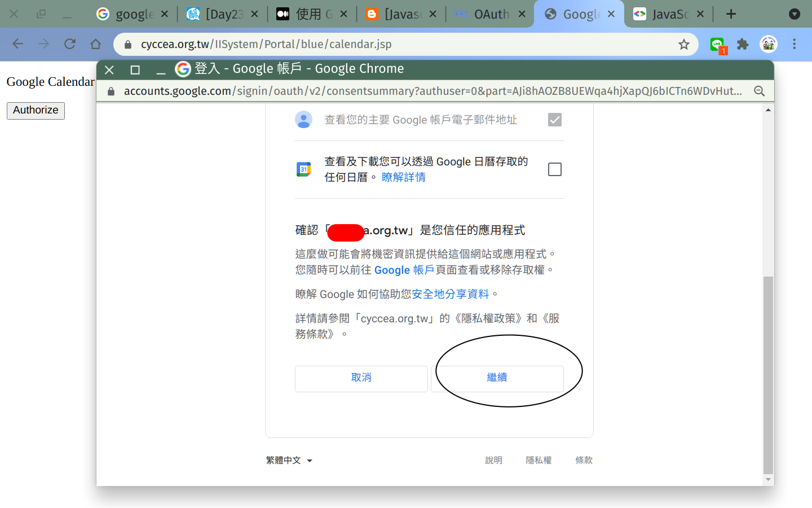Switch to the OAuth tab
The image size is (812, 508).
click(x=489, y=14)
